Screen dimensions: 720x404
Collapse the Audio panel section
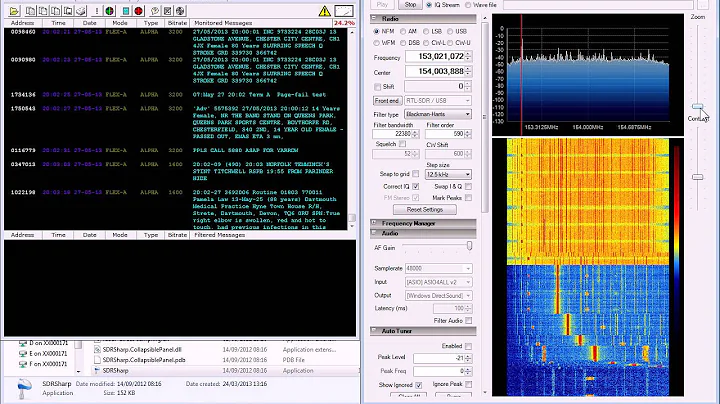[x=374, y=233]
